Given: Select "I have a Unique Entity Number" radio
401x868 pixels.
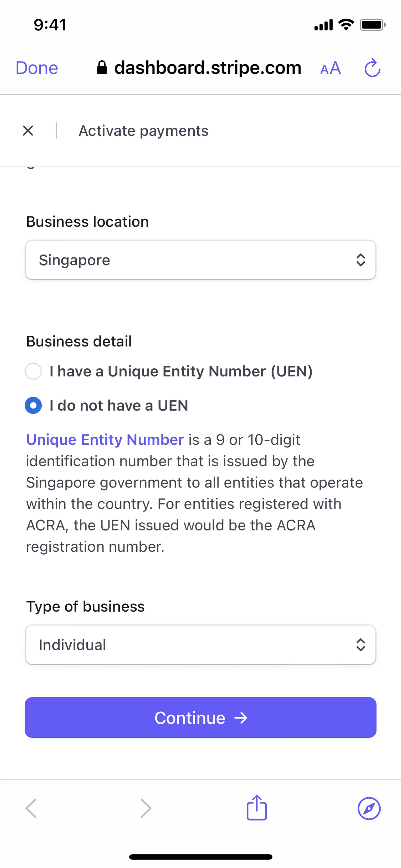Looking at the screenshot, I should click(x=33, y=371).
